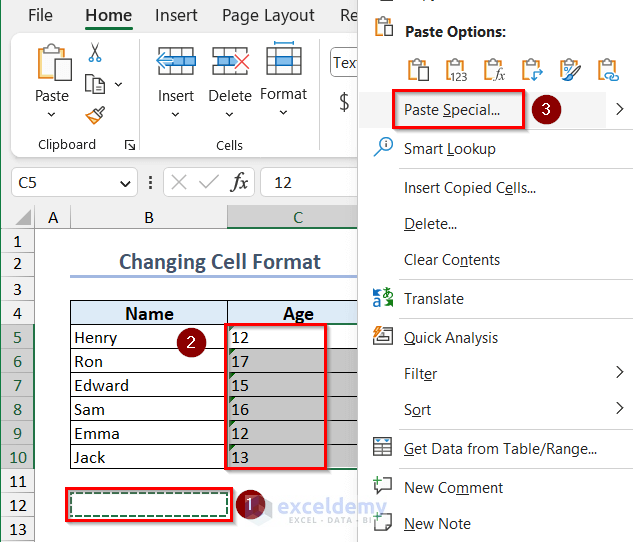Switch to the Insert ribbon tab

176,16
